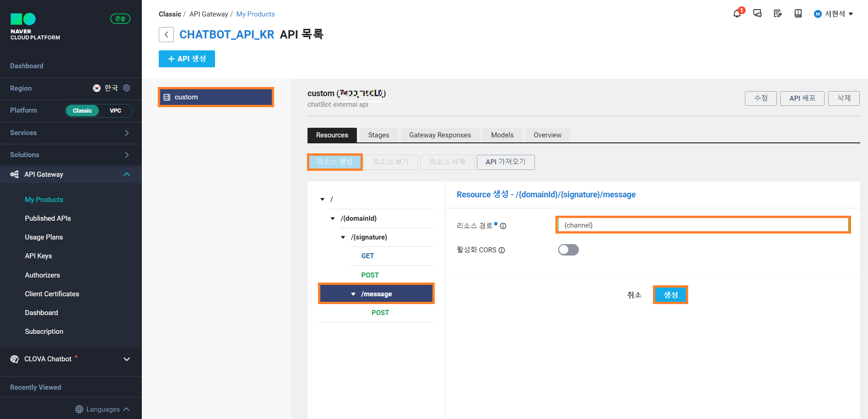The image size is (868, 419).
Task: Open the top Dashboard sidebar item
Action: click(x=27, y=66)
